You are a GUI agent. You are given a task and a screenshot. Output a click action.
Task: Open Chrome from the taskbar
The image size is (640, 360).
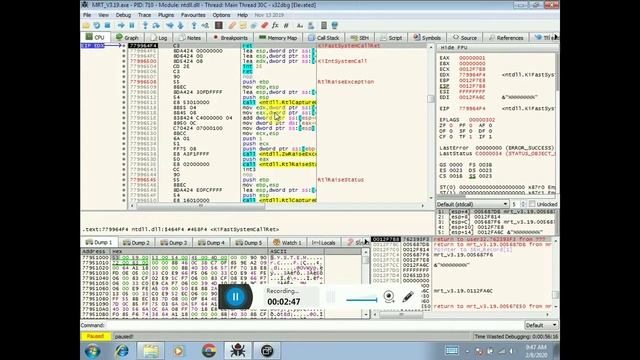point(209,351)
